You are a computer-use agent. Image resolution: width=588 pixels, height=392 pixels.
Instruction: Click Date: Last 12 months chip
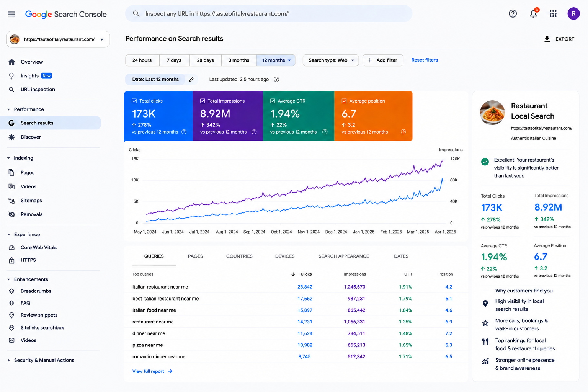point(155,80)
